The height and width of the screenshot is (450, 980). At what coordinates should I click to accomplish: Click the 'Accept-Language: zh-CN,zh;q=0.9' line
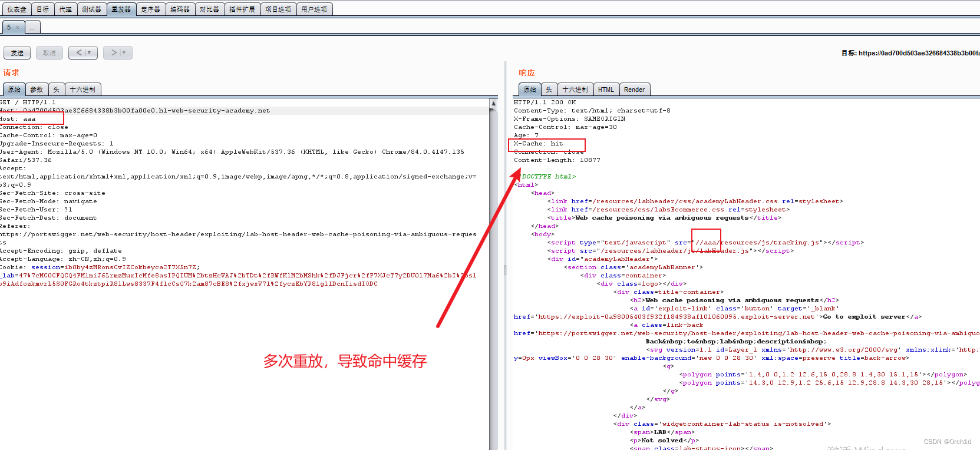pos(63,259)
